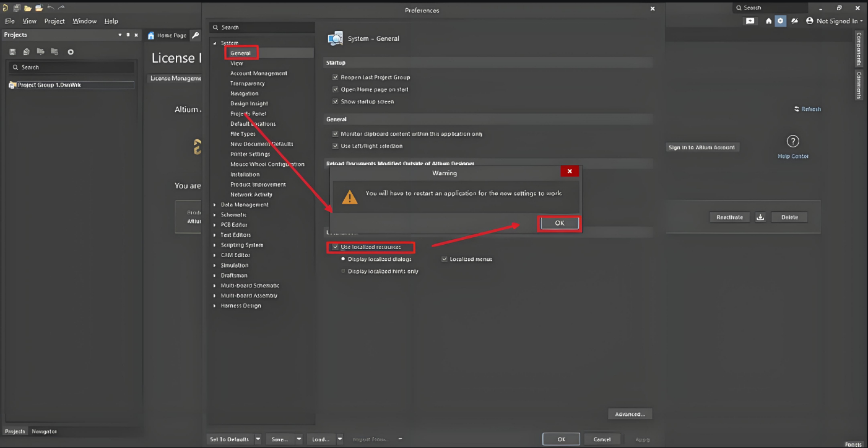The height and width of the screenshot is (448, 868).
Task: Expand the Data Management tree node
Action: [x=215, y=204]
